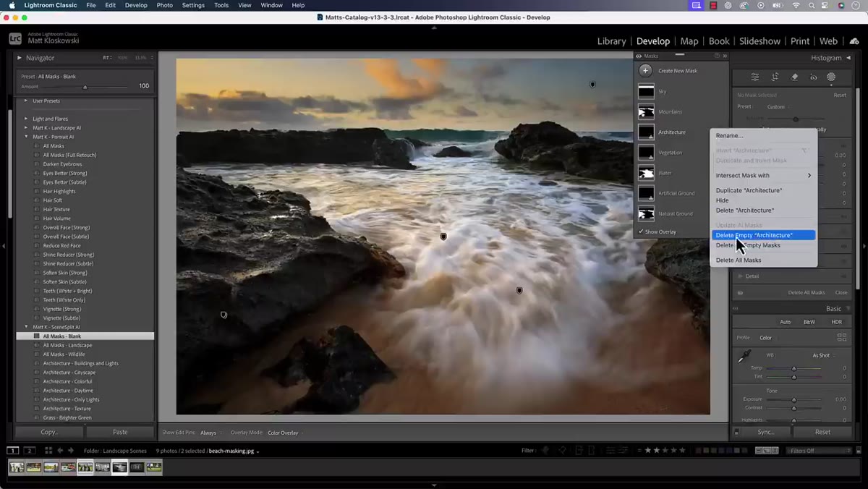Screen dimensions: 868x489
Task: Click the Paste button
Action: [120, 432]
